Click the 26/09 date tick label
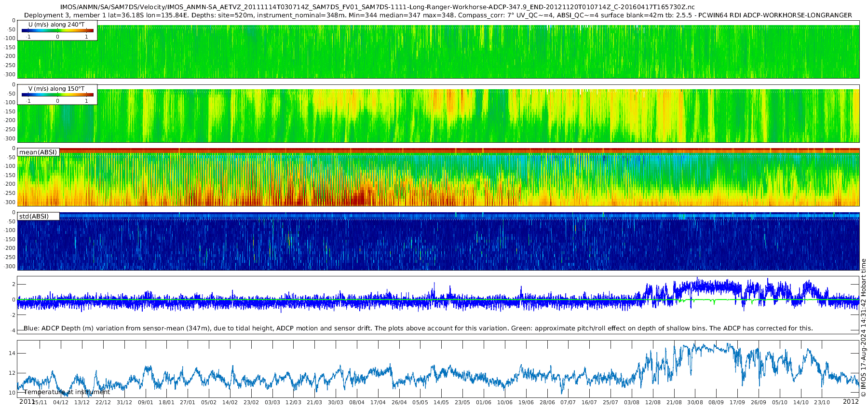Image resolution: width=868 pixels, height=410 pixels. click(759, 402)
